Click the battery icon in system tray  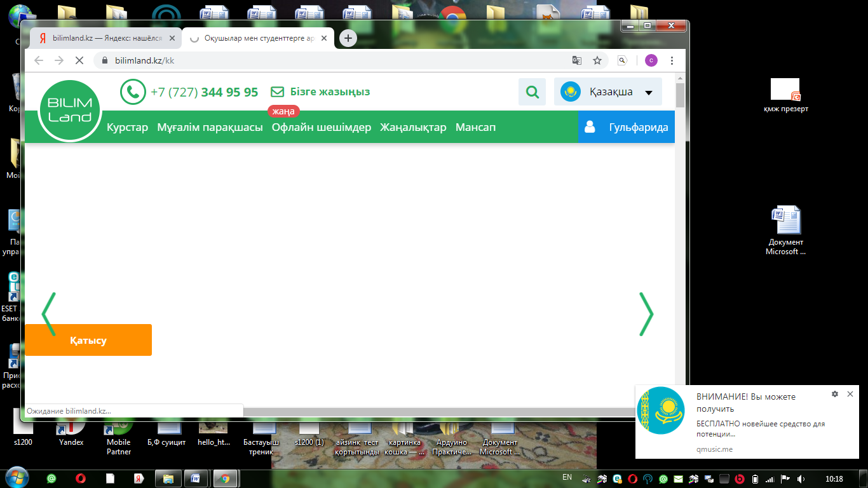(x=756, y=478)
